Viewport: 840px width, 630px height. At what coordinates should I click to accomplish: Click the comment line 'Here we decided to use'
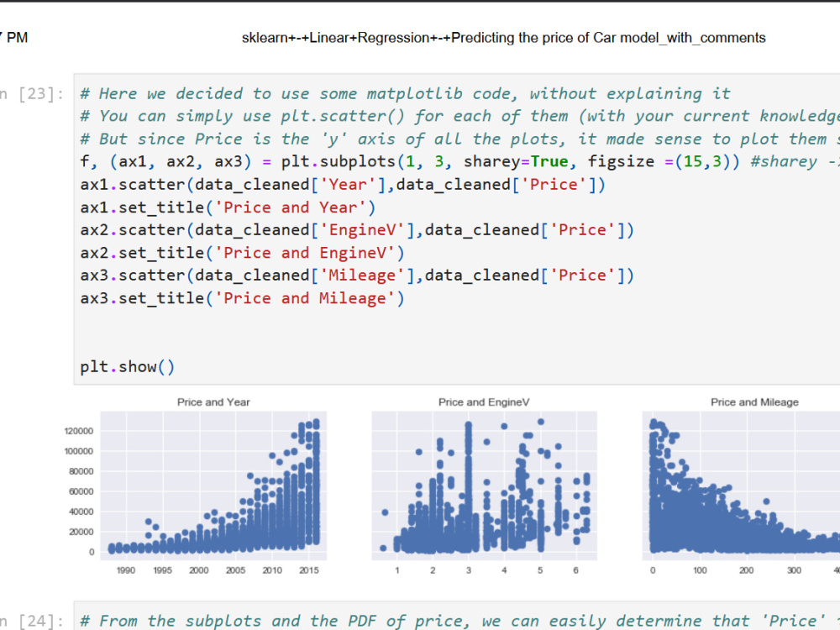pos(405,94)
